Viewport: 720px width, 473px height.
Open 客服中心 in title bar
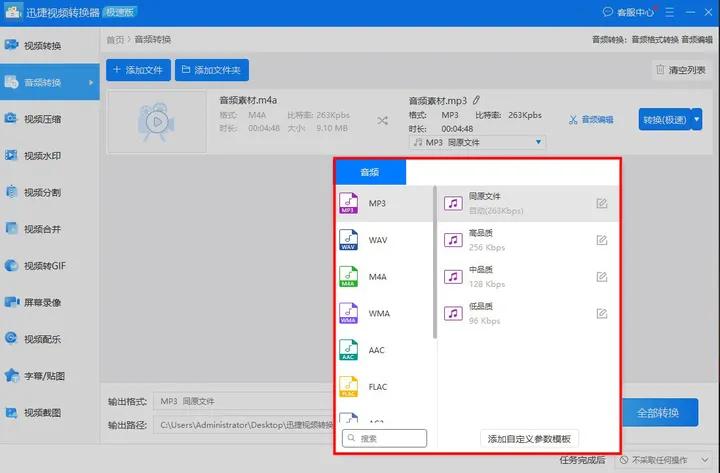(628, 12)
